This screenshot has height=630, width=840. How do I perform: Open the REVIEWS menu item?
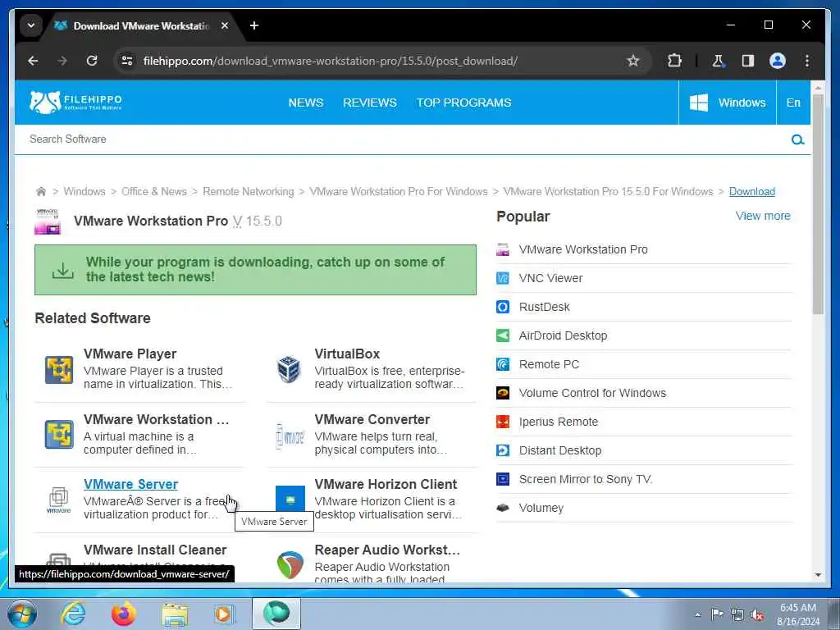click(x=370, y=103)
